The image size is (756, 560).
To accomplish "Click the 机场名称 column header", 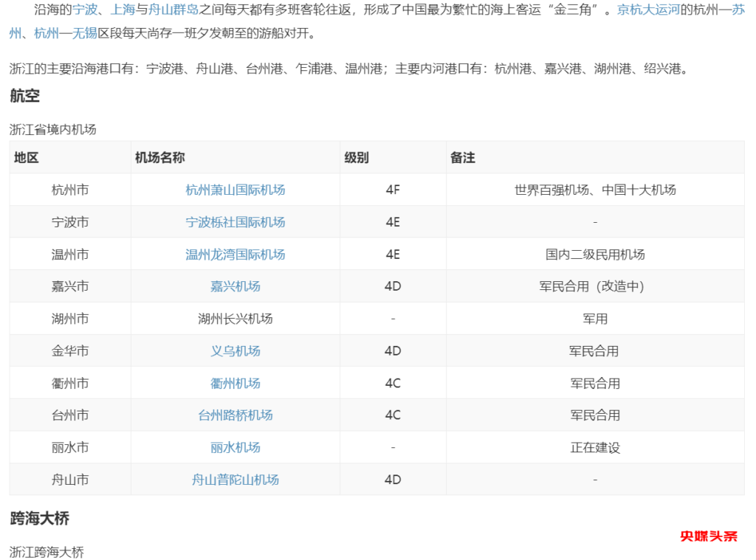I will [159, 158].
